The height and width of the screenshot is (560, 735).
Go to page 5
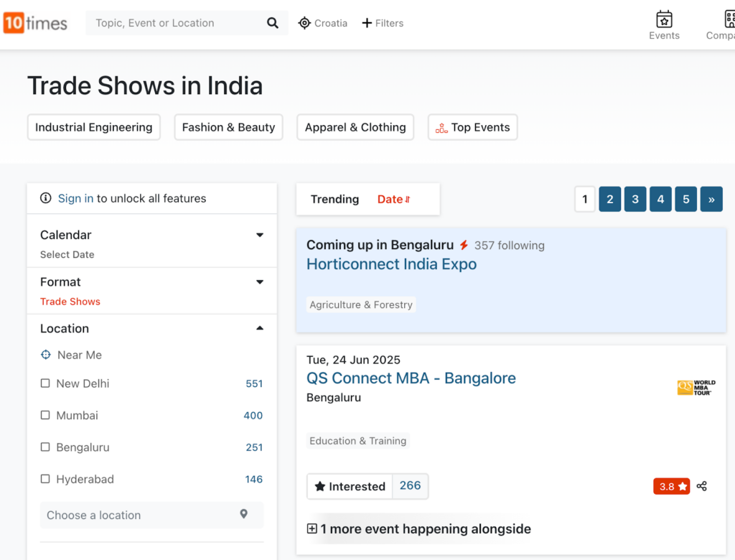click(685, 200)
